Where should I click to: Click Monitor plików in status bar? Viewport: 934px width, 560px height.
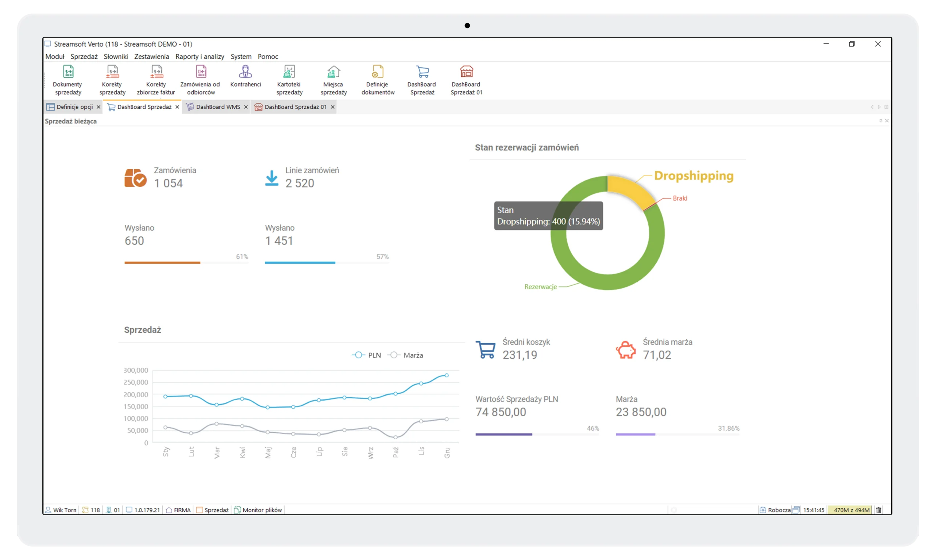pyautogui.click(x=258, y=510)
